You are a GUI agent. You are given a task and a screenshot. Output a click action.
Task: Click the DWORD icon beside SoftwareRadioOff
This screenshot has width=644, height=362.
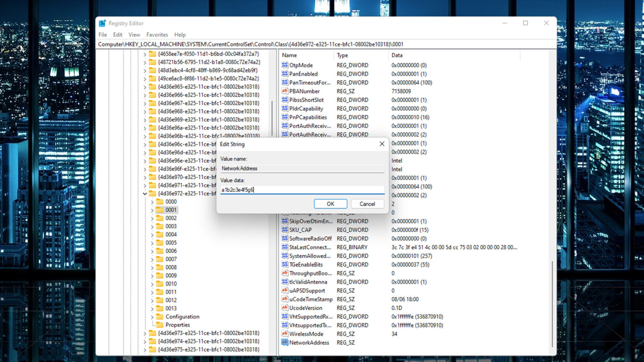point(284,238)
